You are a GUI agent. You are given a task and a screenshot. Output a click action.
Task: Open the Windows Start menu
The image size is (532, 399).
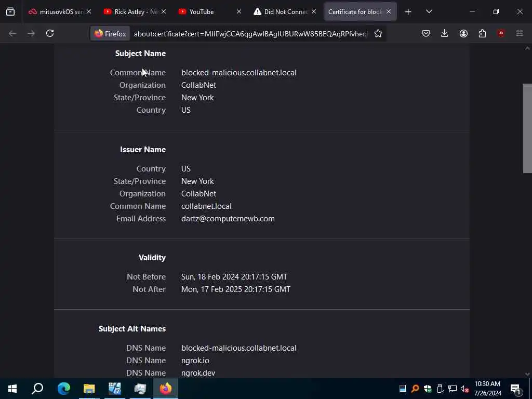tap(12, 389)
